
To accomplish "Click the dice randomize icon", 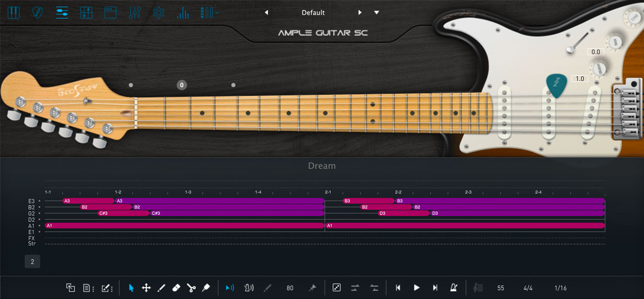I will pyautogui.click(x=336, y=288).
